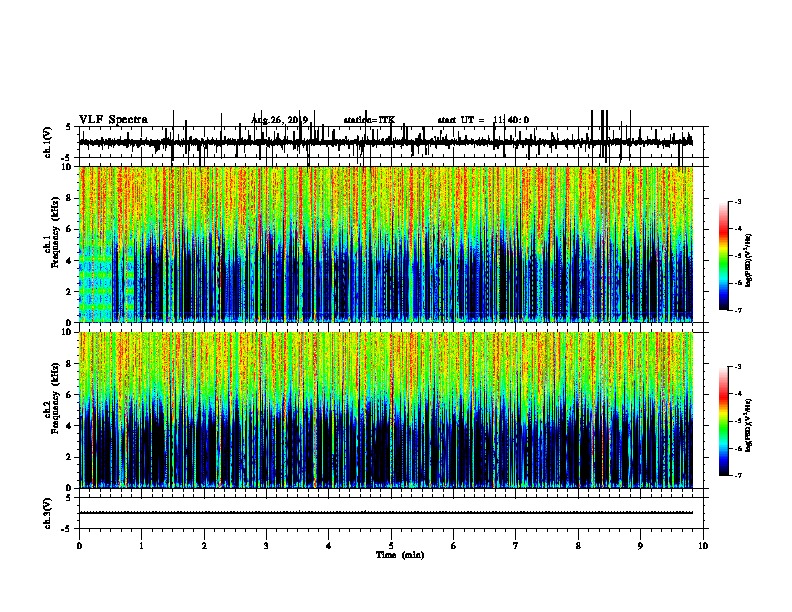Image resolution: width=792 pixels, height=612 pixels.
Task: Click time axis tick label "3"
Action: pyautogui.click(x=266, y=546)
